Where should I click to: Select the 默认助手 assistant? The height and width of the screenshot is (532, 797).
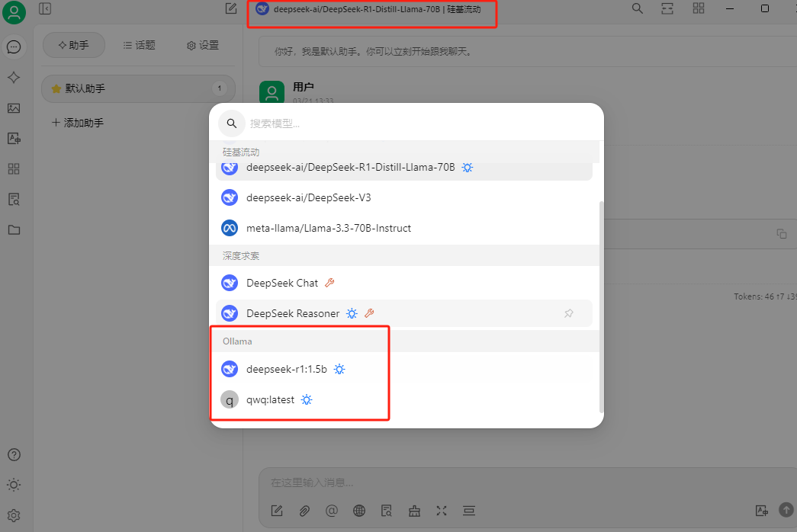[138, 88]
